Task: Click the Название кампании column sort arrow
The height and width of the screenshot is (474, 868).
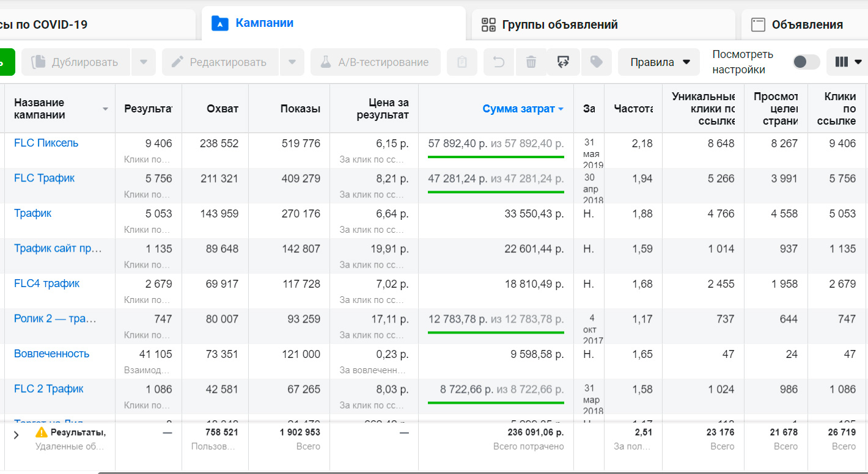Action: pyautogui.click(x=105, y=109)
